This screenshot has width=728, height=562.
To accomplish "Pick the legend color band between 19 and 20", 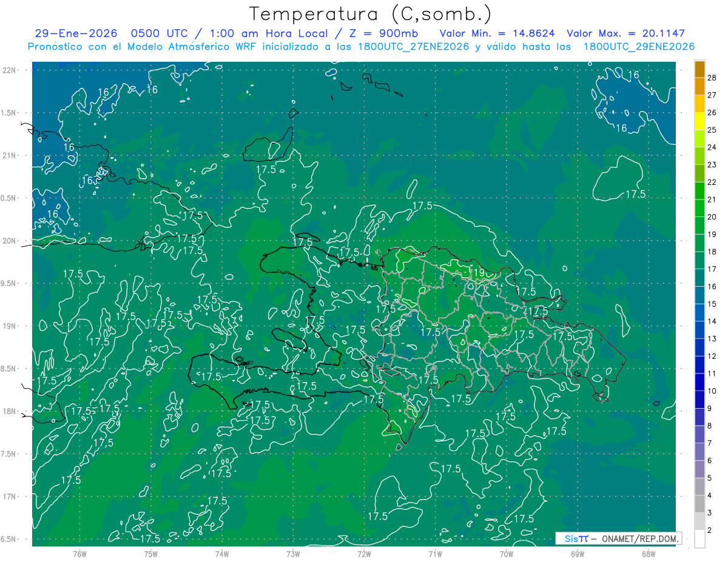I will tap(699, 225).
